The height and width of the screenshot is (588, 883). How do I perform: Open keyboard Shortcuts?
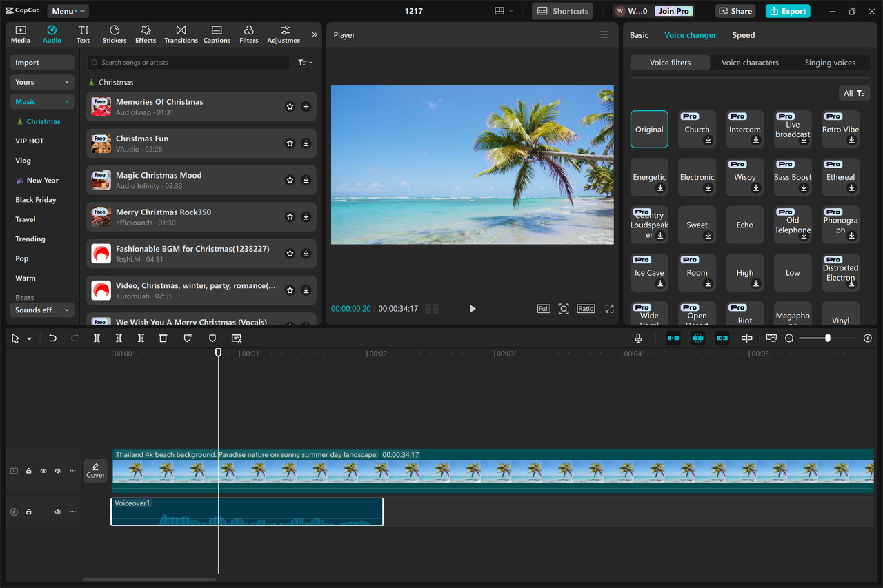562,11
